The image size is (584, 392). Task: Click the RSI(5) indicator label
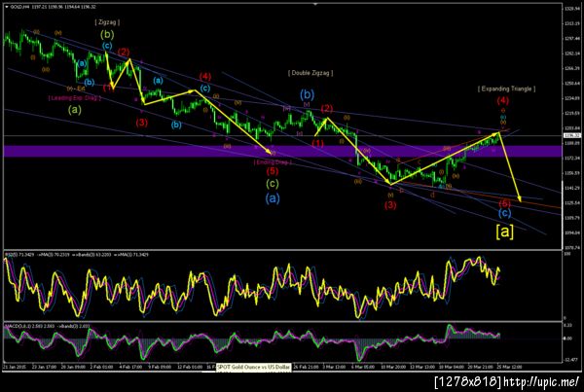click(x=19, y=255)
